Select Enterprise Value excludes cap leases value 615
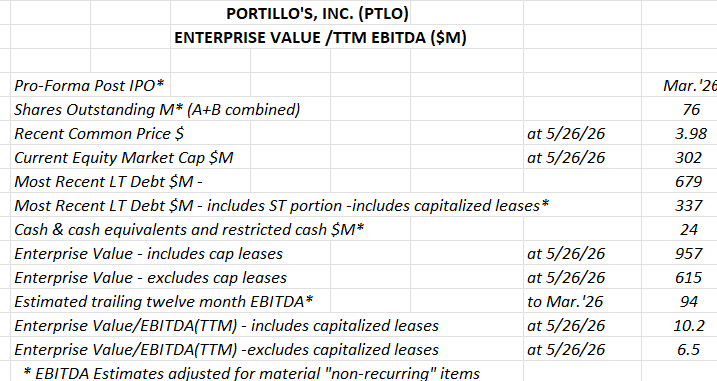The width and height of the screenshot is (717, 381). click(x=689, y=278)
